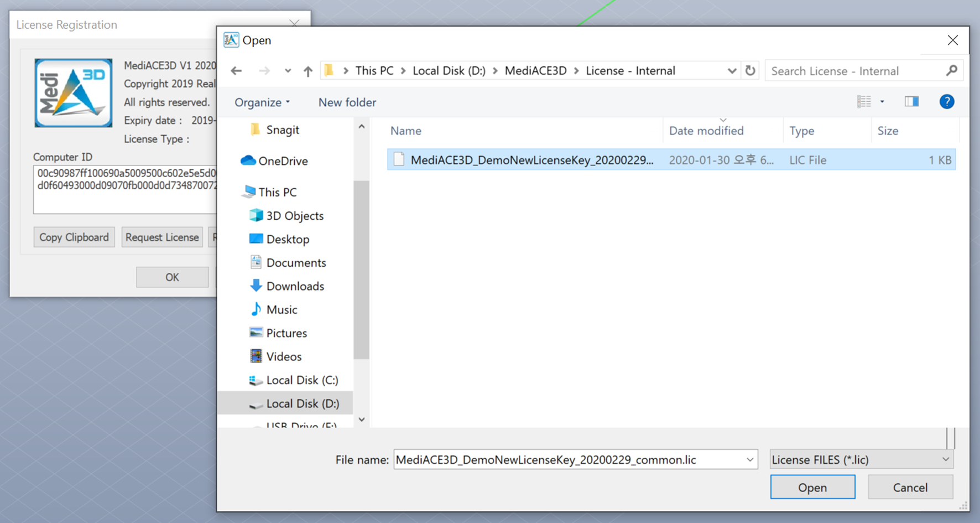Open the License FILES (*.lic) filter
The image size is (980, 523).
pos(861,459)
